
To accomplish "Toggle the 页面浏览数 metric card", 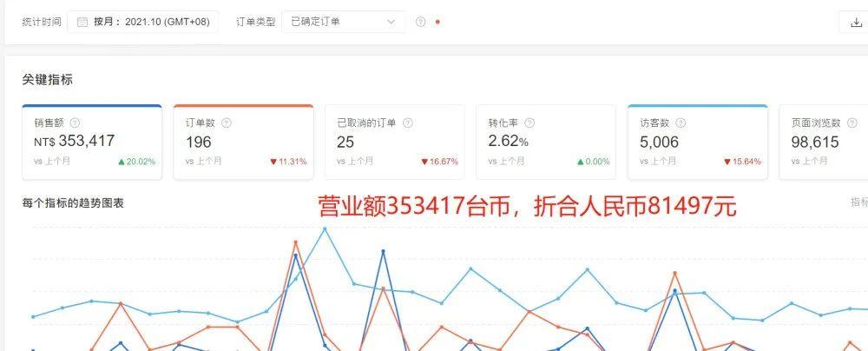I will click(x=824, y=142).
